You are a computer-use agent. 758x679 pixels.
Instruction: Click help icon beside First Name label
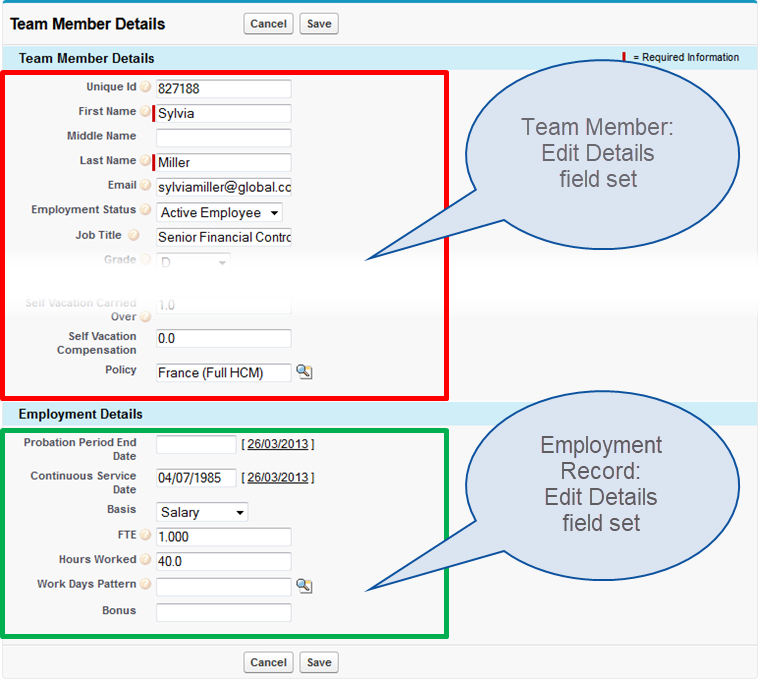145,112
